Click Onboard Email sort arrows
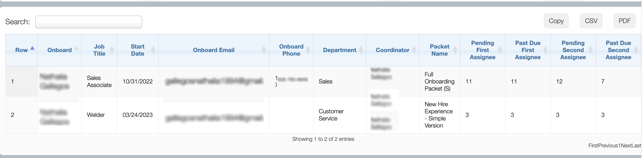The height and width of the screenshot is (158, 644). click(x=264, y=50)
